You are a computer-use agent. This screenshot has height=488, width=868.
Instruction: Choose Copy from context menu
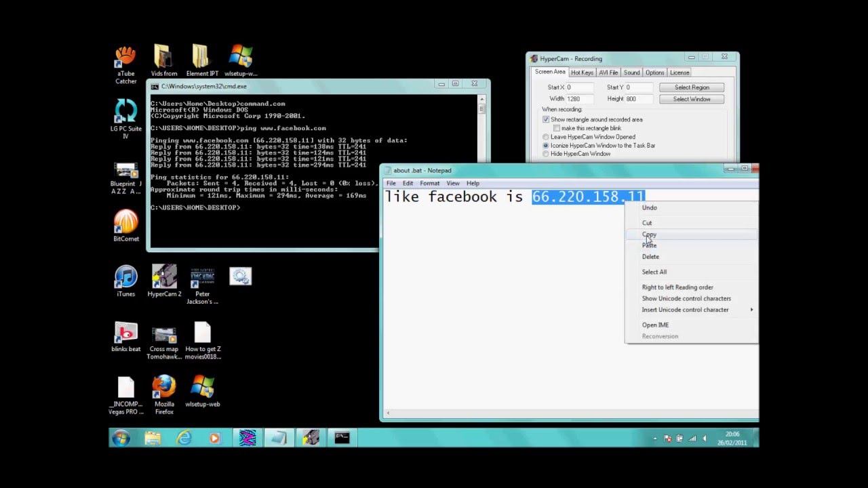[x=691, y=235]
